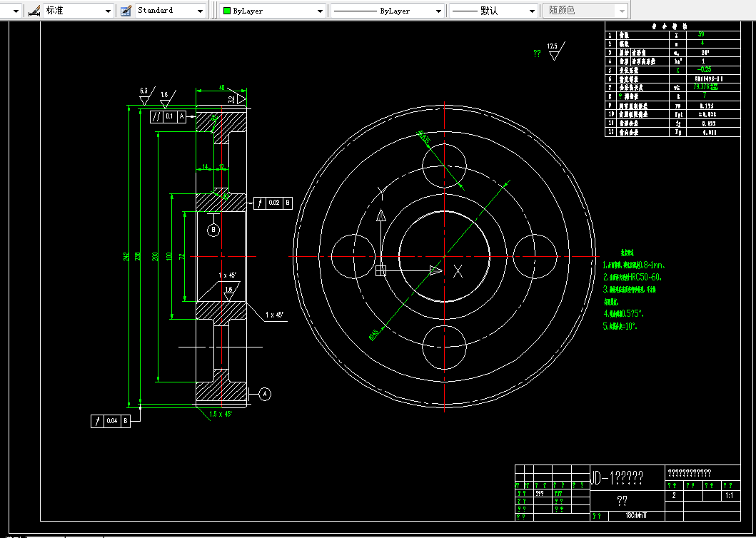The image size is (756, 538).
Task: Open the 随颜色 plot style dropdown
Action: click(585, 11)
